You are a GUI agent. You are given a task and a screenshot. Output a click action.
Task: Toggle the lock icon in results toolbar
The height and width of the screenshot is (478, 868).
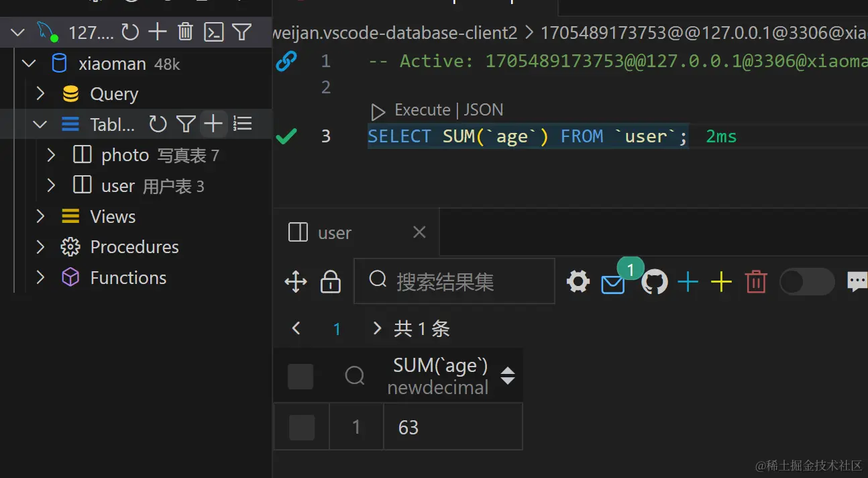point(331,282)
